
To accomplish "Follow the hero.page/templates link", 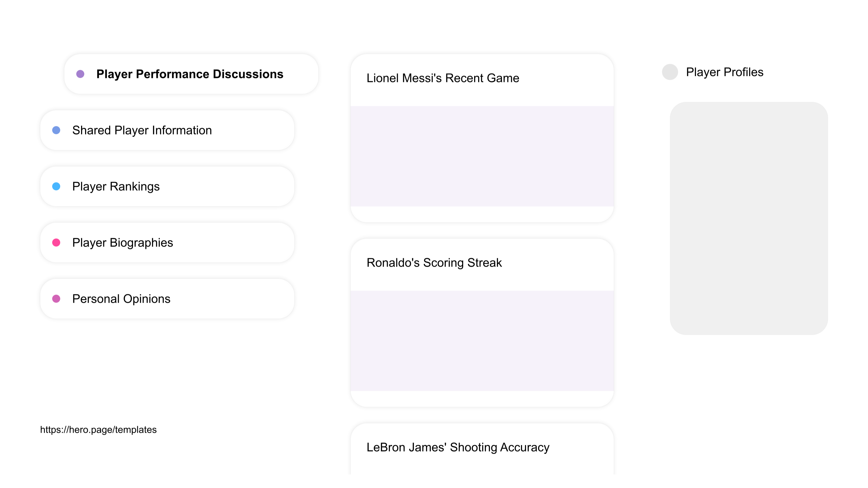I will point(98,430).
